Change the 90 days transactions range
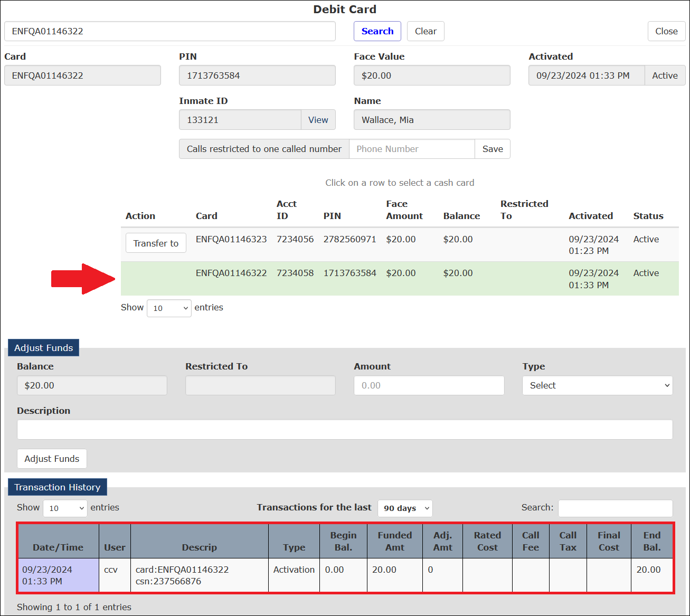This screenshot has width=690, height=616. pos(405,508)
